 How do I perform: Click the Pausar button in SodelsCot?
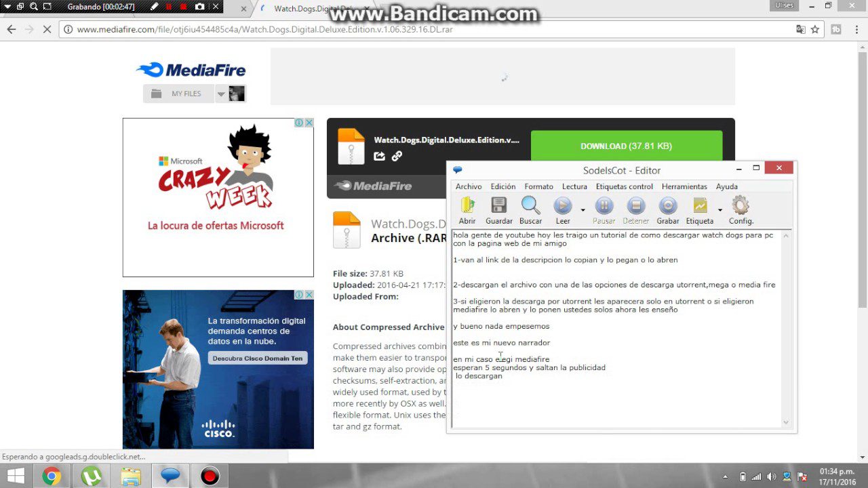pos(604,210)
